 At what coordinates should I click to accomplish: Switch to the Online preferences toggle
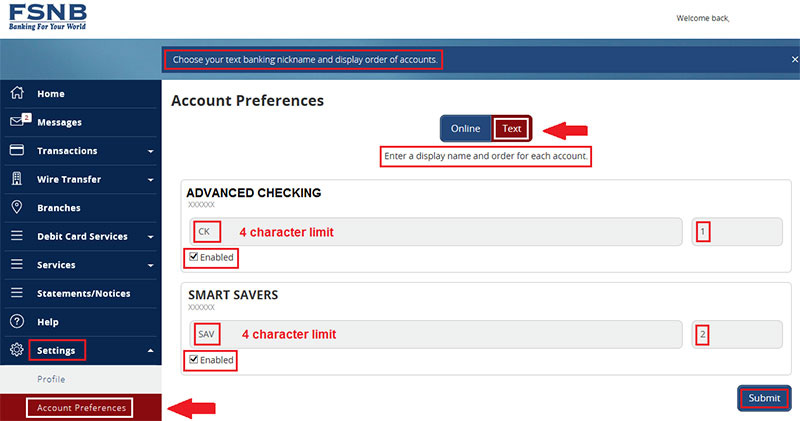[465, 129]
